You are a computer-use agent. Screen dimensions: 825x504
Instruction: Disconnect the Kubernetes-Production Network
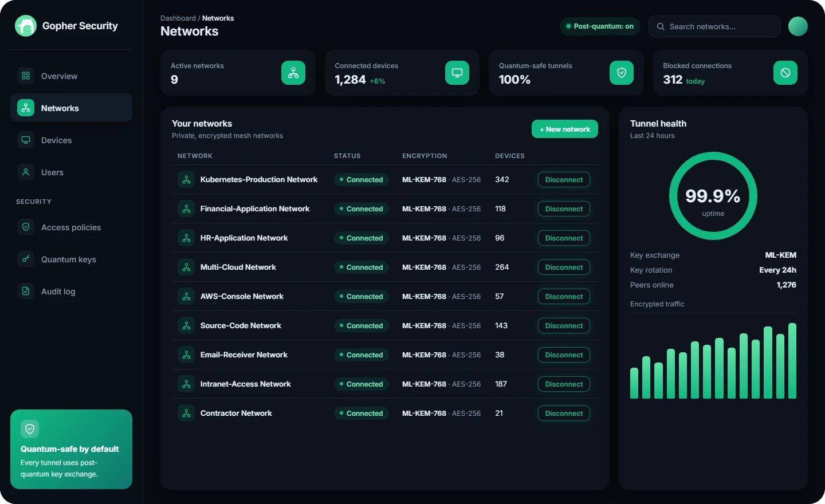(x=564, y=180)
